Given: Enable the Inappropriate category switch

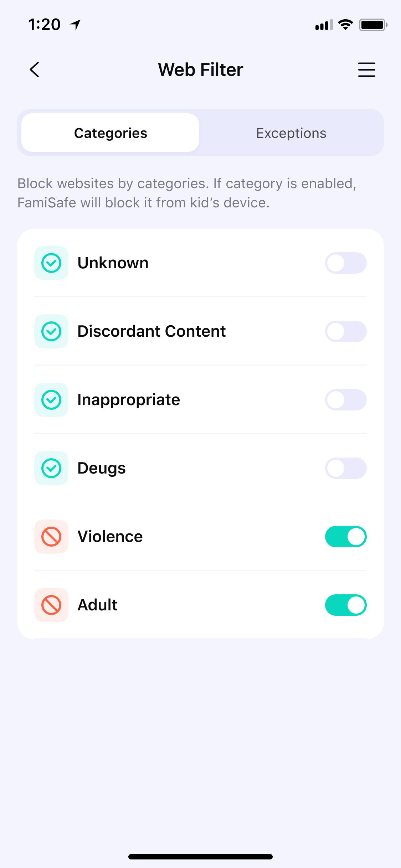Looking at the screenshot, I should tap(346, 400).
